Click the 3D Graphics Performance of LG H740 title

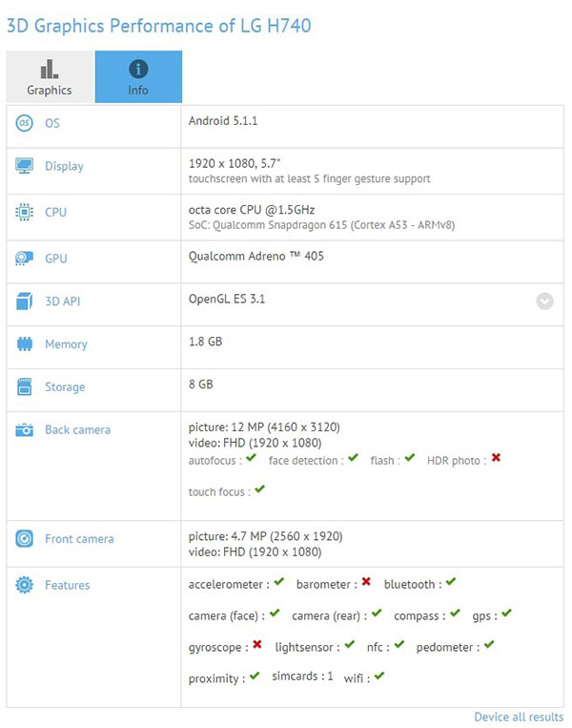158,26
